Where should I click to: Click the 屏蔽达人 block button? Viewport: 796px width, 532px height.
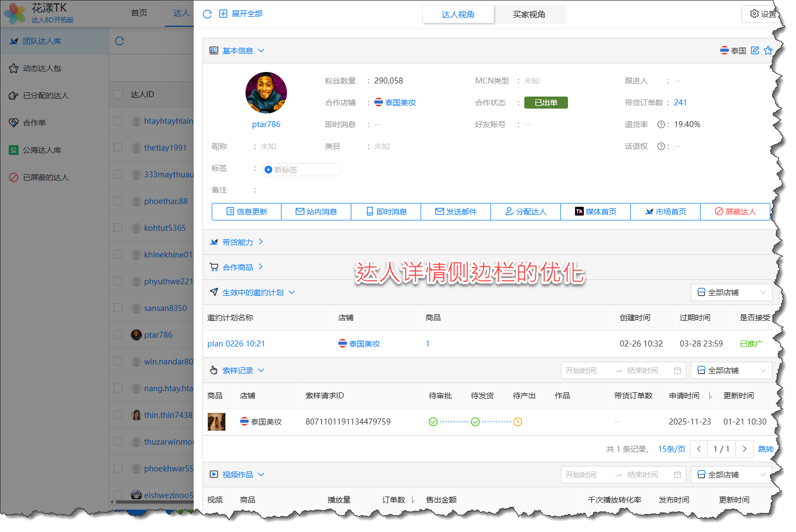click(x=735, y=212)
